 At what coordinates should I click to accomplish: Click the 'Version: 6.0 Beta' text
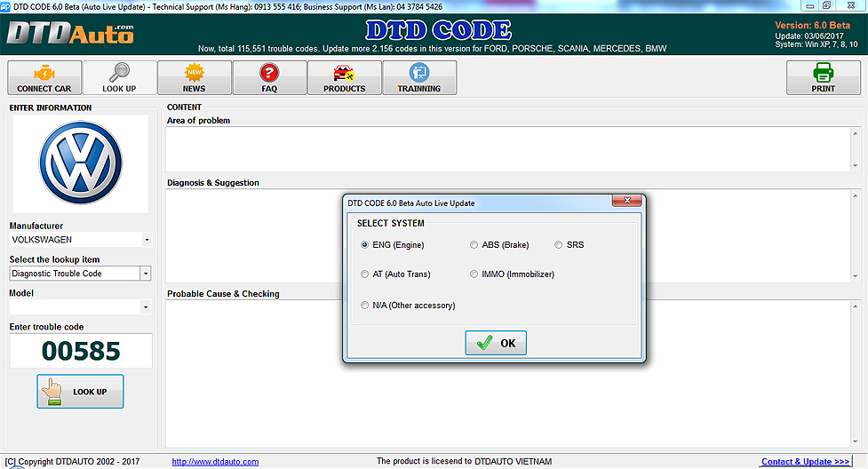click(812, 26)
